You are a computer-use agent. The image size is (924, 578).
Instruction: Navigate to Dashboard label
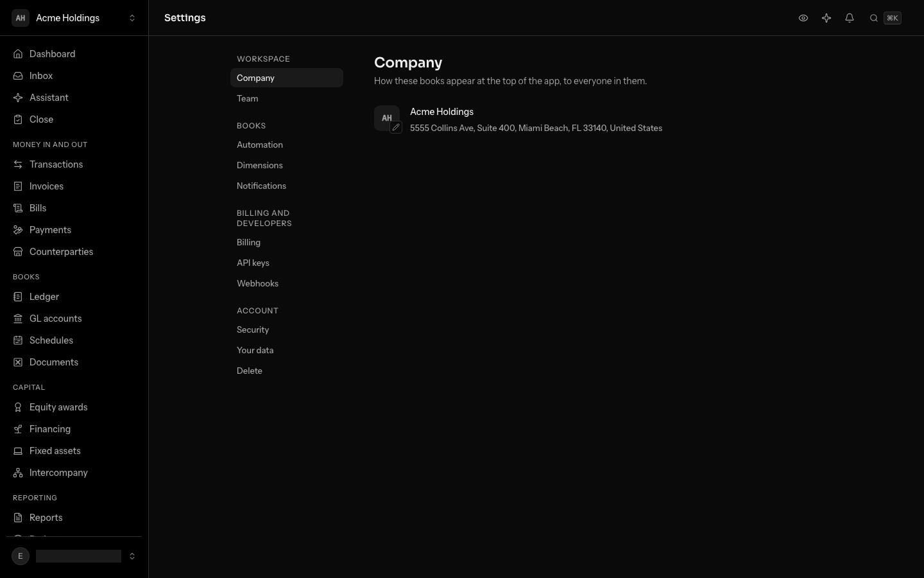pyautogui.click(x=53, y=54)
